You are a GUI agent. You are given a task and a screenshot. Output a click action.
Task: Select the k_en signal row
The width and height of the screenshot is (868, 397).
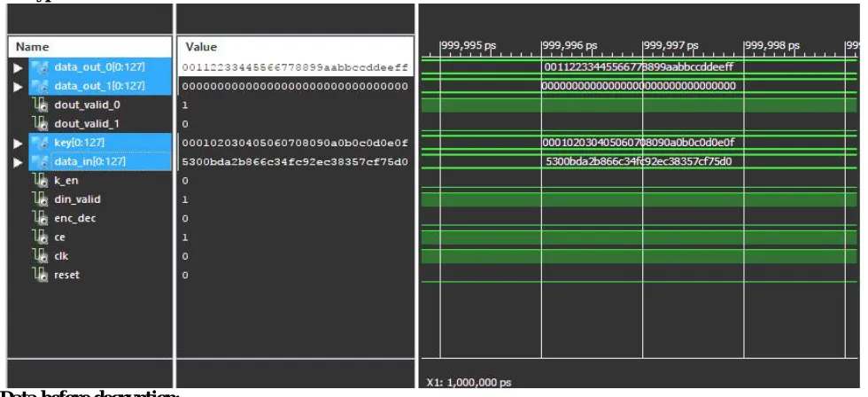click(89, 181)
